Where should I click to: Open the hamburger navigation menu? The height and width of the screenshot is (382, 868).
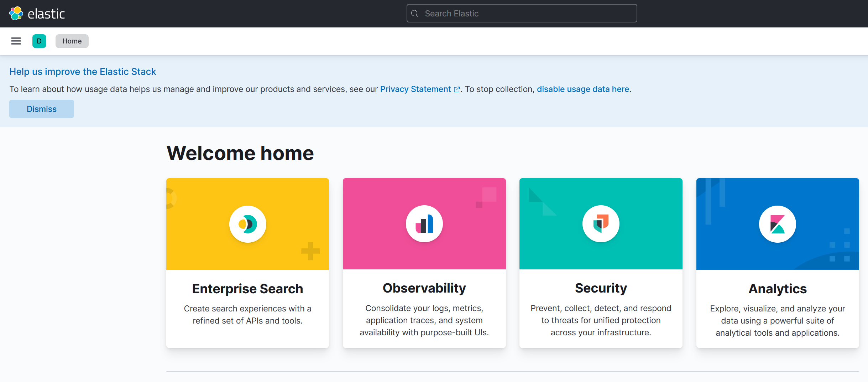pyautogui.click(x=16, y=41)
